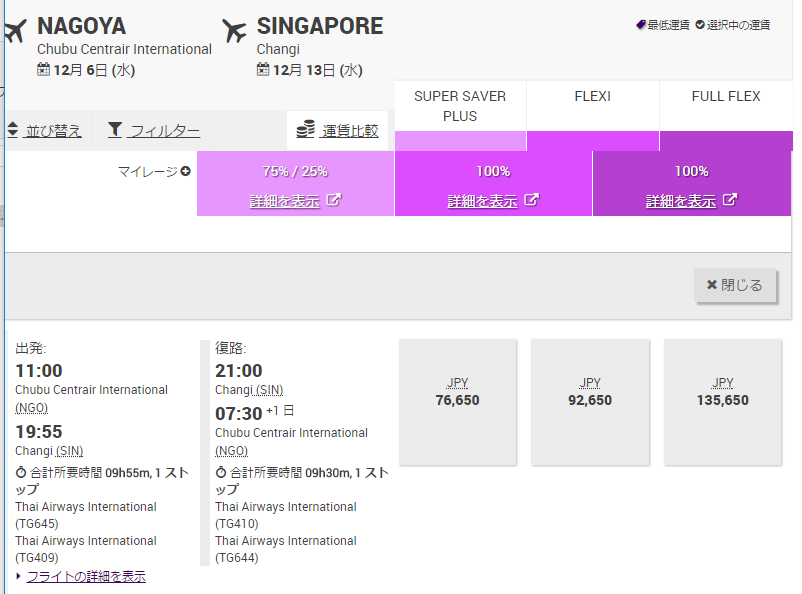This screenshot has width=802, height=594.
Task: Switch to the 運賃比較 fare comparison tab
Action: click(x=349, y=131)
